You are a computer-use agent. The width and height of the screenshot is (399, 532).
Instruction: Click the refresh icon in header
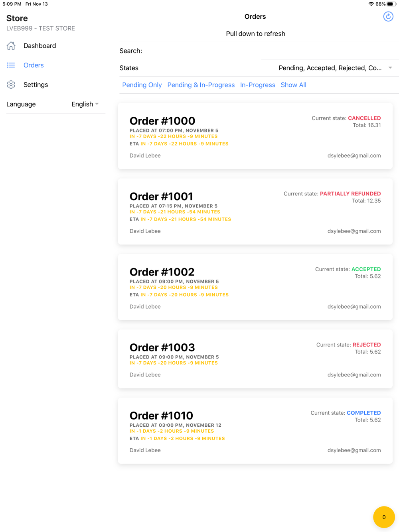coord(388,16)
